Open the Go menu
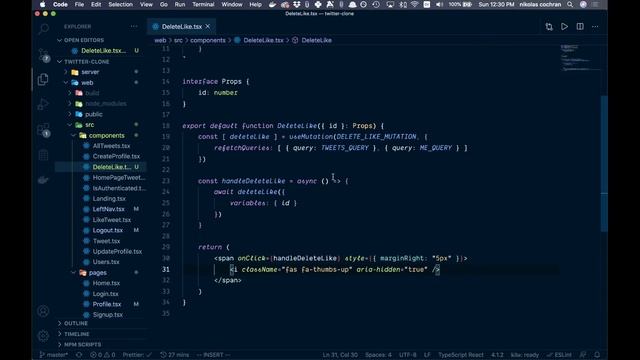Image resolution: width=640 pixels, height=360 pixels. click(164, 4)
